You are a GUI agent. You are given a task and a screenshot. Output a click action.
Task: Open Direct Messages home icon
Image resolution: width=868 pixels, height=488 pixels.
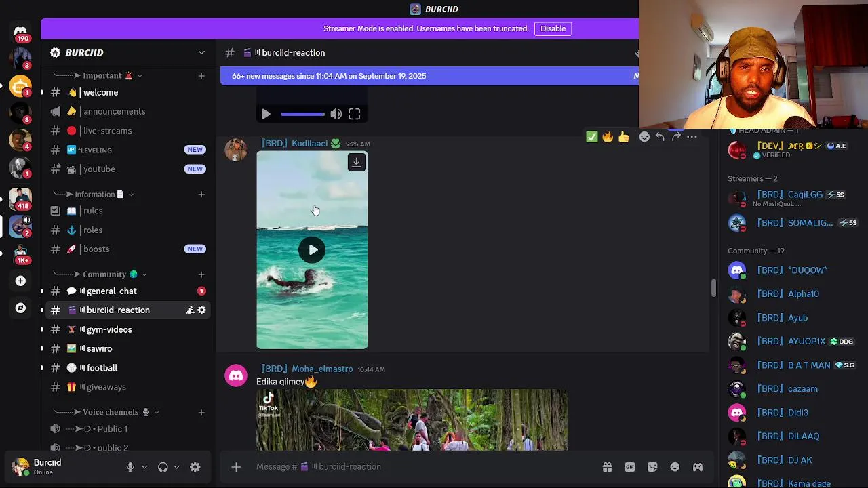click(20, 32)
